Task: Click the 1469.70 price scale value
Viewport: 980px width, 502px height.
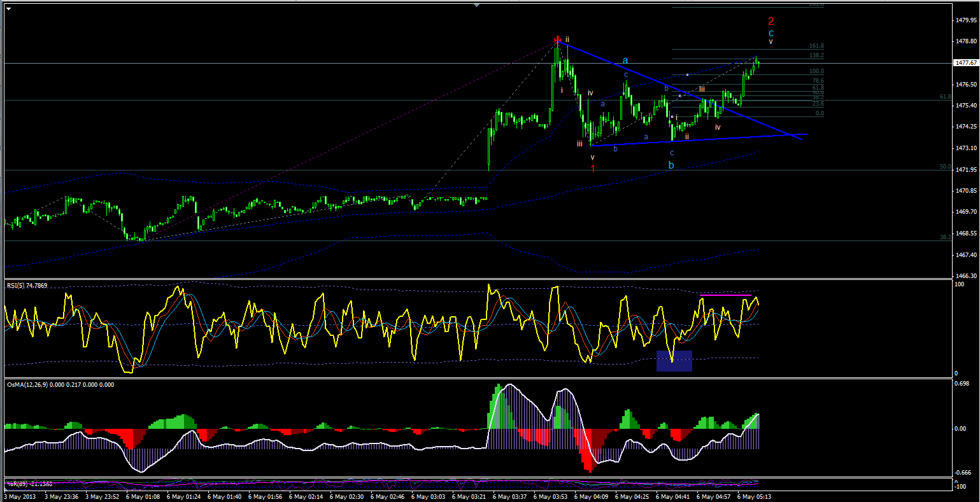Action: tap(965, 212)
